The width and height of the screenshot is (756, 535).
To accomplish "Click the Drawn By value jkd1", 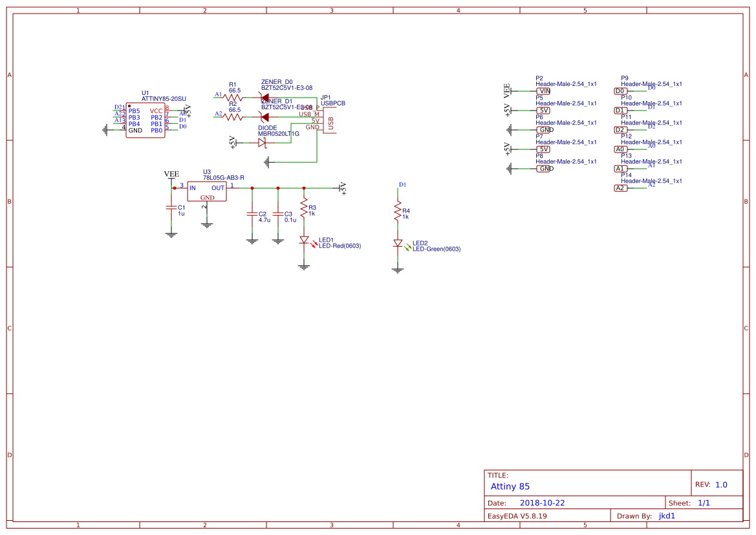I will 667,516.
